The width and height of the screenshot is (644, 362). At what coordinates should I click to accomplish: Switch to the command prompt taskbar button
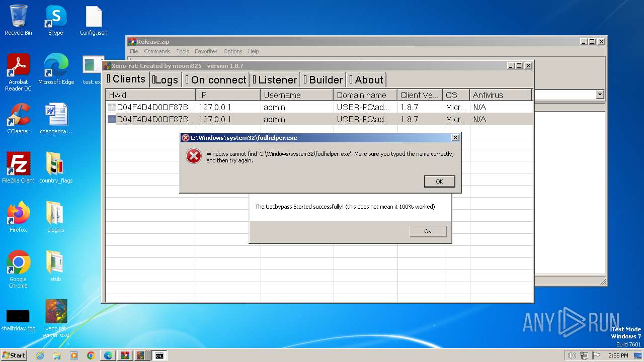pos(159,355)
